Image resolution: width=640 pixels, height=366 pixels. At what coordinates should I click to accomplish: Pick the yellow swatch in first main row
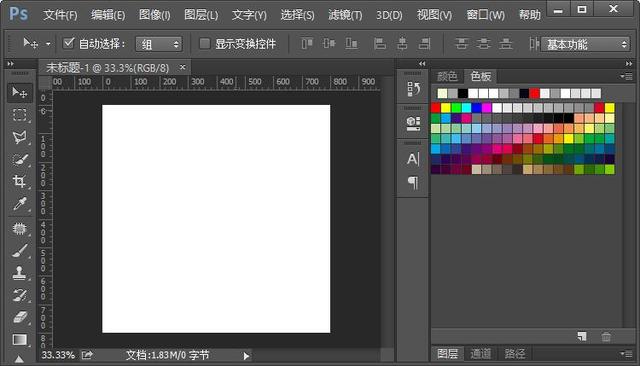(x=446, y=108)
